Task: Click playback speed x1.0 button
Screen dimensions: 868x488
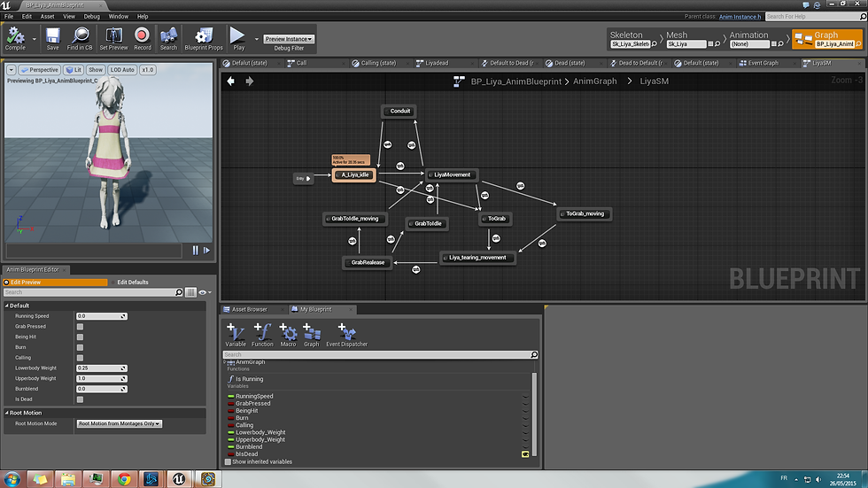Action: 148,70
